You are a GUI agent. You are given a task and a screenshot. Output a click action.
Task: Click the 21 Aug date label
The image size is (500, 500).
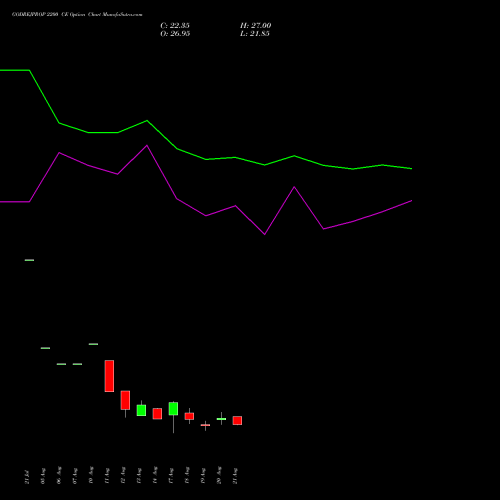coord(235,476)
